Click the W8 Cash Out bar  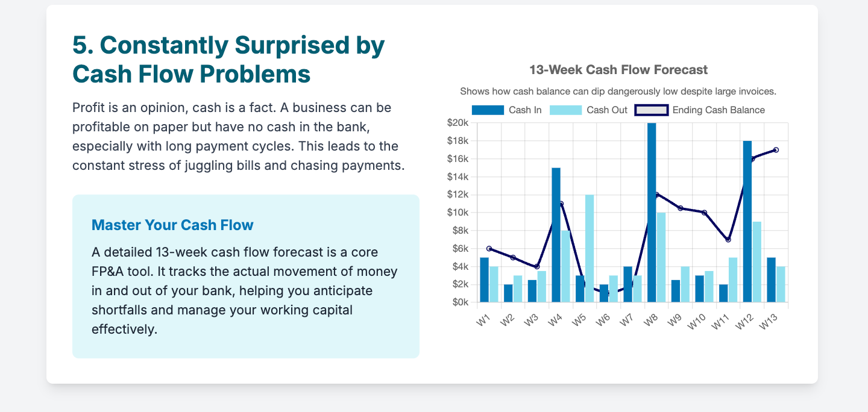661,257
